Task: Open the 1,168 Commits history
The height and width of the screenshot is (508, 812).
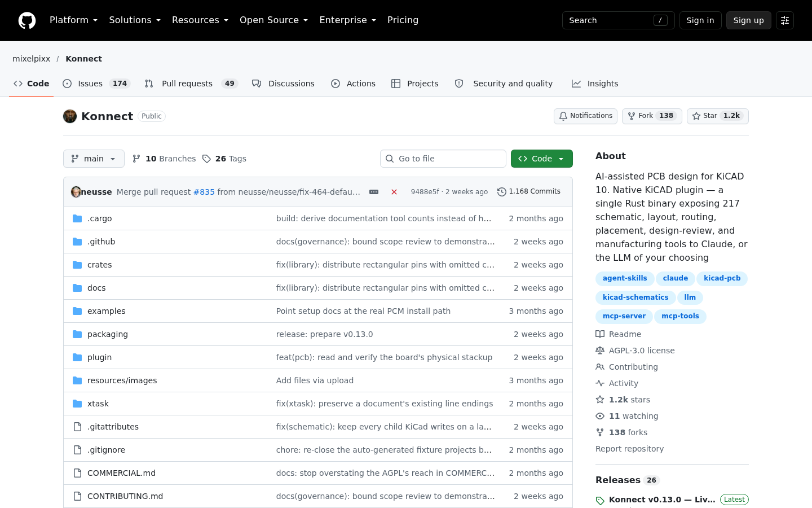Action: (529, 191)
